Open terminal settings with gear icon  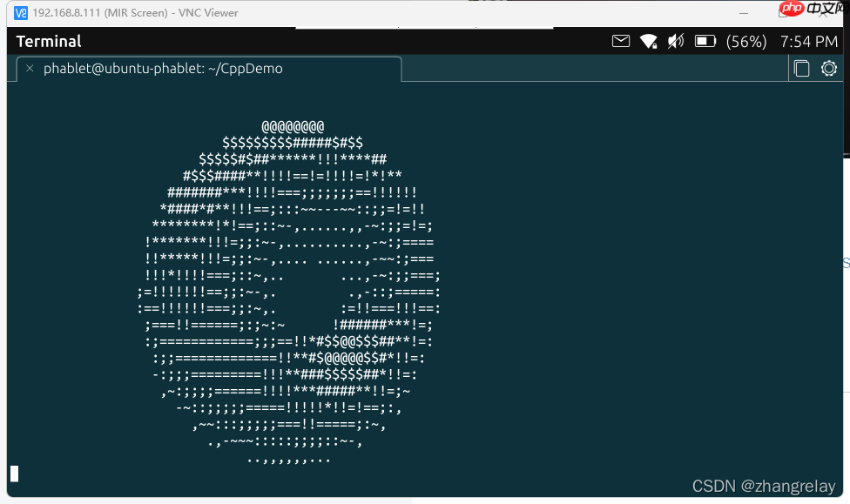click(x=828, y=68)
